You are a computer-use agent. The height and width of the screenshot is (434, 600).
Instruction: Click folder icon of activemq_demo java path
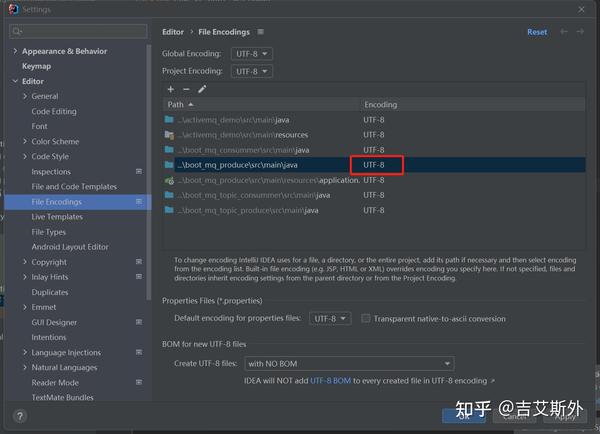pyautogui.click(x=169, y=119)
